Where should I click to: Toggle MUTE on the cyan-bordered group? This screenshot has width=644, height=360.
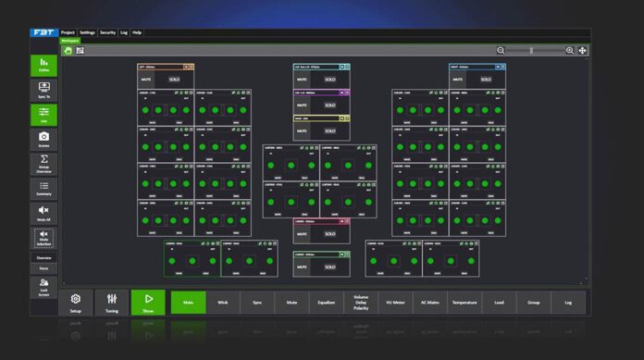point(302,80)
